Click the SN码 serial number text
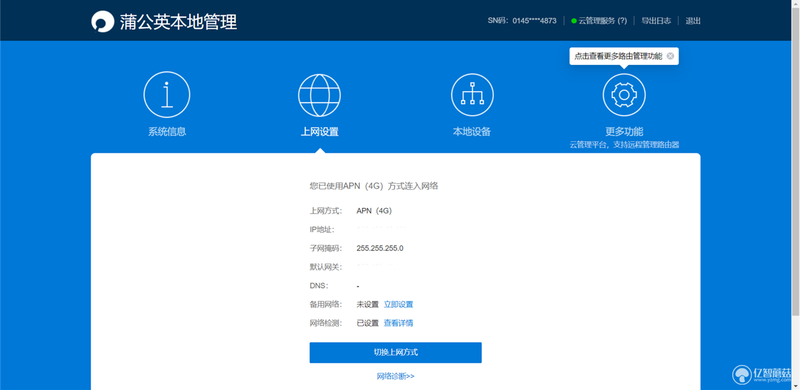The height and width of the screenshot is (390, 800). click(x=522, y=21)
